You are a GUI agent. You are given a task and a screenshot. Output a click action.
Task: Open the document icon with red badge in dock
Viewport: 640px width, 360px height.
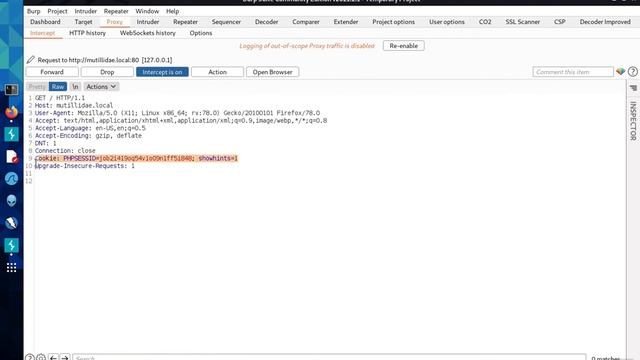(11, 156)
